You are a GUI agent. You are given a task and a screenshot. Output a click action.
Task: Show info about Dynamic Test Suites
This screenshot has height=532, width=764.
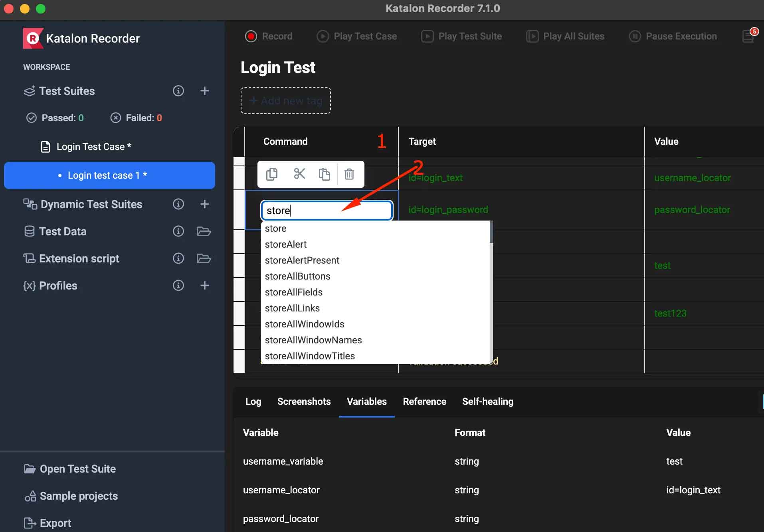tap(178, 204)
